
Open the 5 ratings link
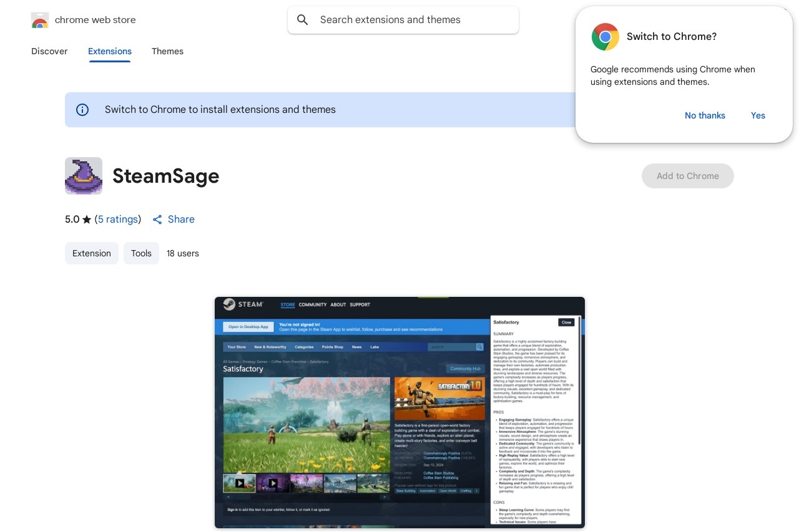[118, 220]
